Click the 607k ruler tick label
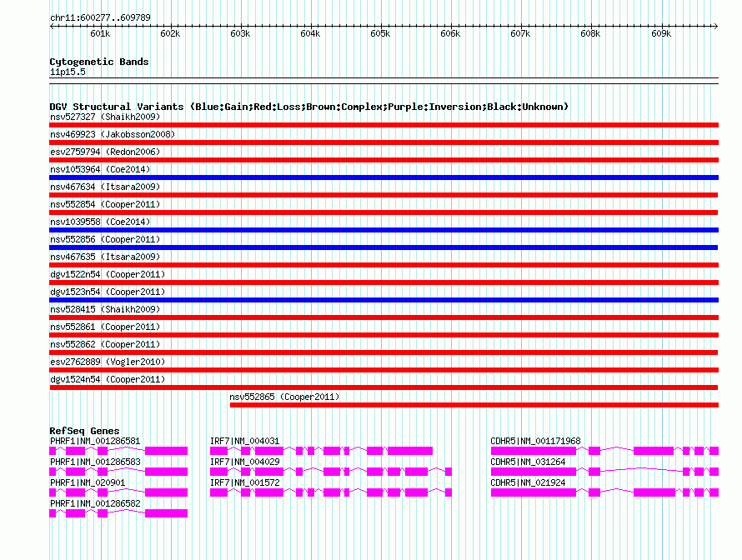The height and width of the screenshot is (560, 742). [x=520, y=33]
